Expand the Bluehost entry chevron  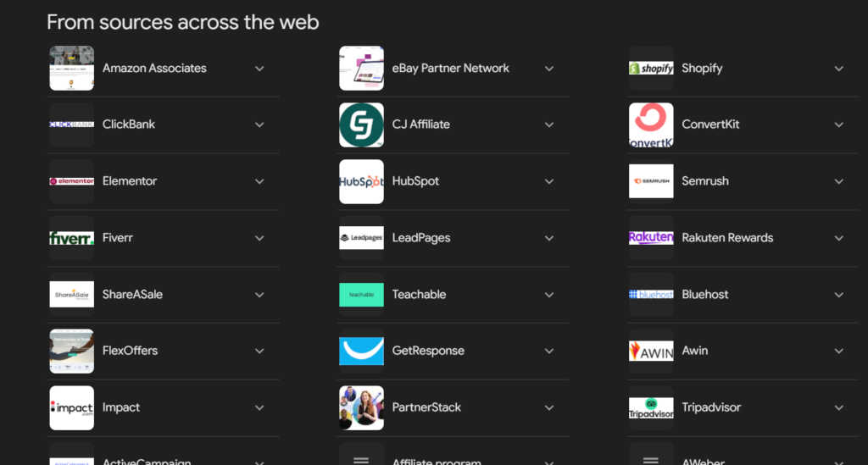[x=839, y=295]
